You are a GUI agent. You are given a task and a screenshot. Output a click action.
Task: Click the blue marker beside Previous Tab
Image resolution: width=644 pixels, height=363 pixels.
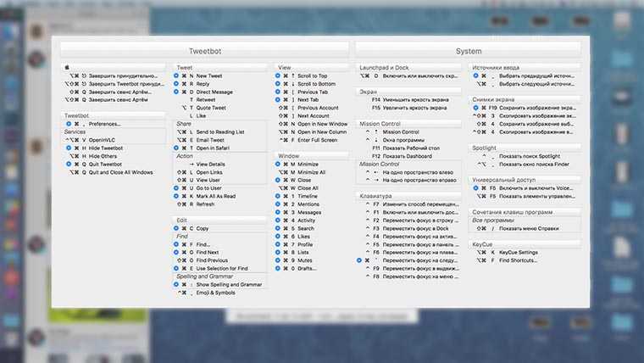point(278,92)
